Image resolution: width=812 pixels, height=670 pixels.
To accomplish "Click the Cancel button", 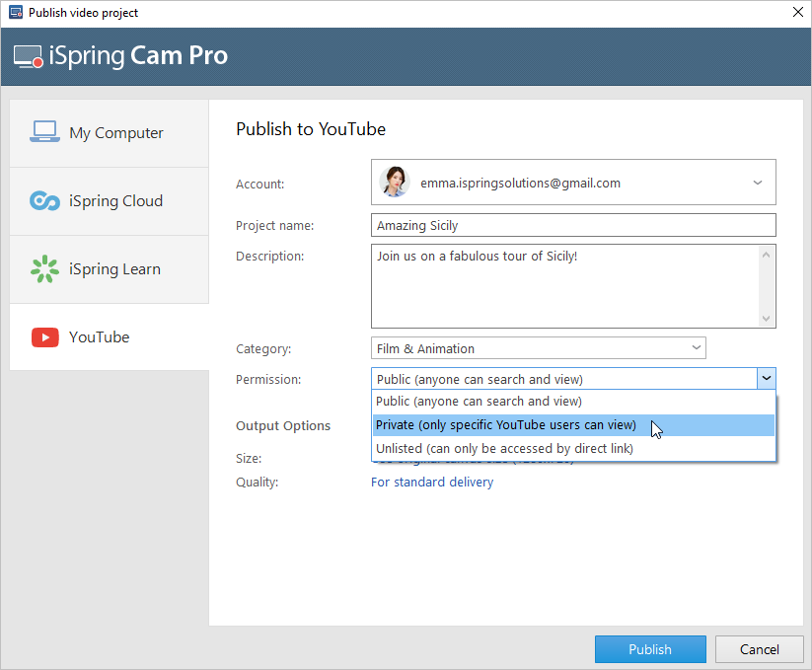I will 759,649.
